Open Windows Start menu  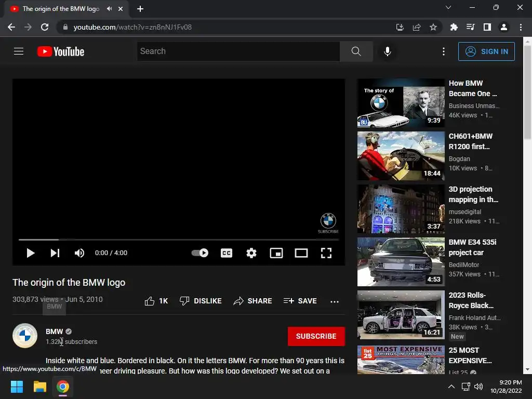coord(17,387)
